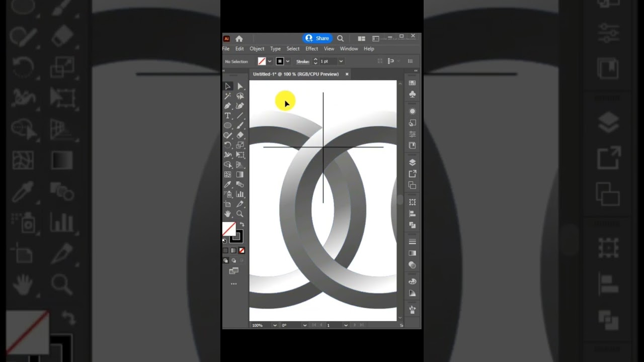Screen dimensions: 644x362
Task: Choose the Lasso tool
Action: (x=240, y=96)
